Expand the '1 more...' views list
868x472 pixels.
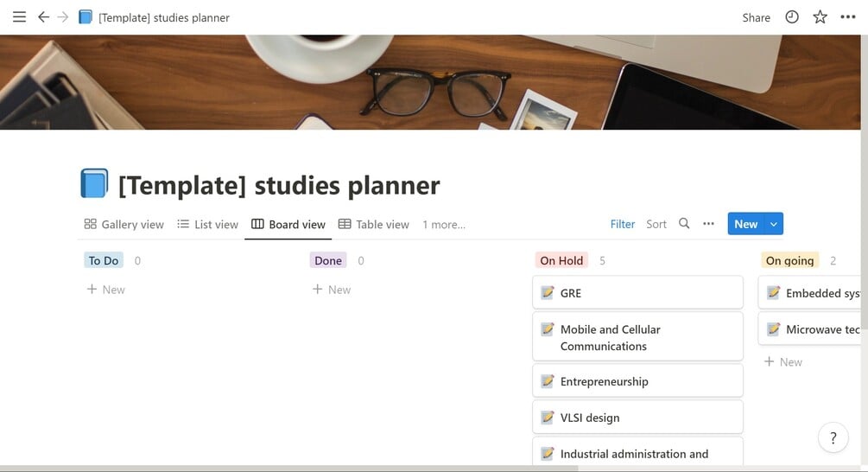[x=443, y=225]
